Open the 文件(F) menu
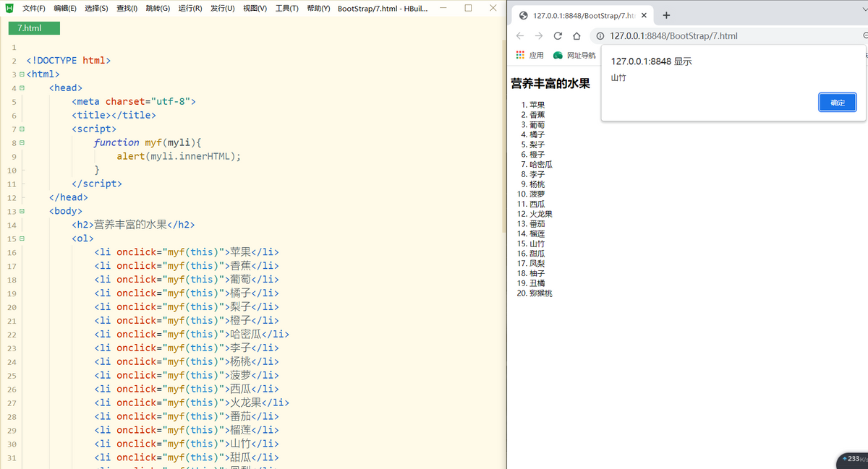Viewport: 868px width, 469px height. [x=33, y=9]
